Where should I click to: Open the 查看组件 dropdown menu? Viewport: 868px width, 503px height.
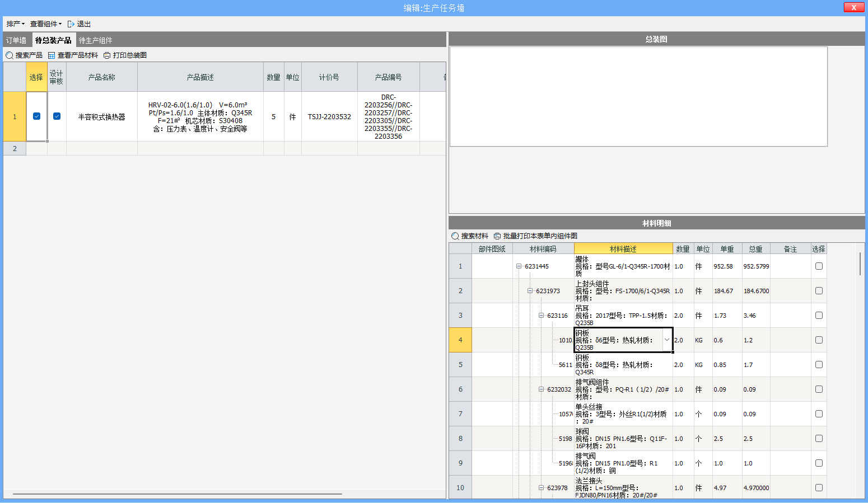pos(46,23)
